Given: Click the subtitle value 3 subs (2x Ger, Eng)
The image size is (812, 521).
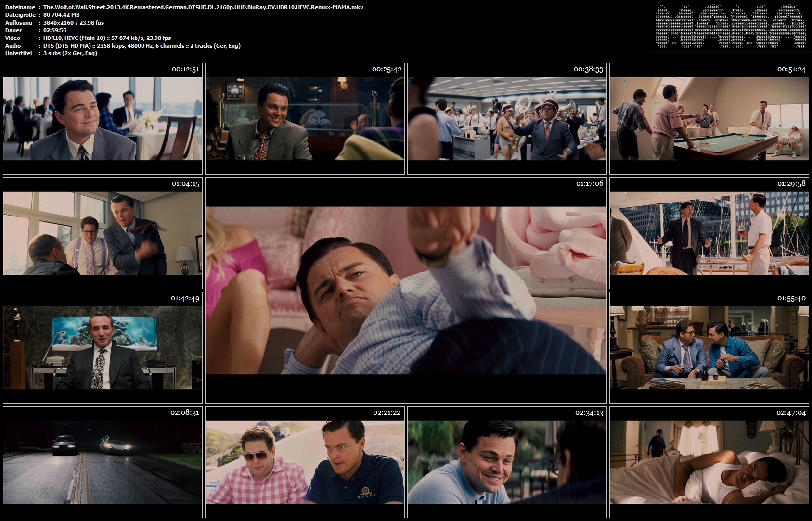Looking at the screenshot, I should (70, 53).
